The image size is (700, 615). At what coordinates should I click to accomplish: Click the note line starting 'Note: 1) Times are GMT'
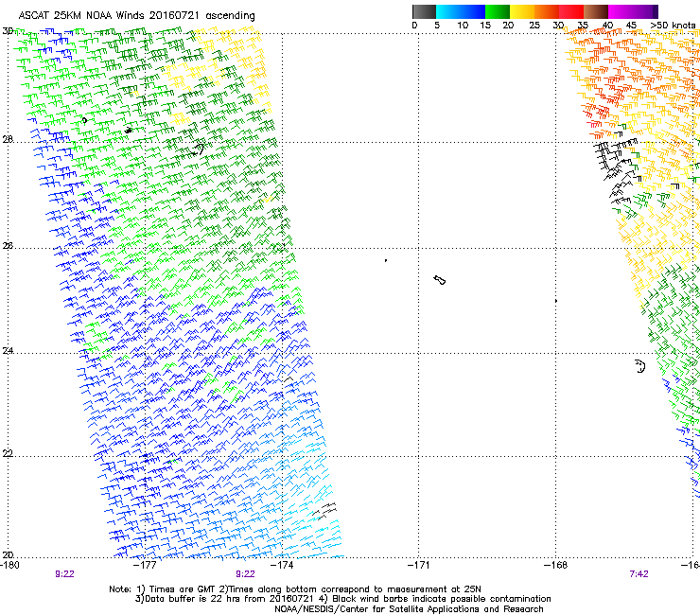294,589
